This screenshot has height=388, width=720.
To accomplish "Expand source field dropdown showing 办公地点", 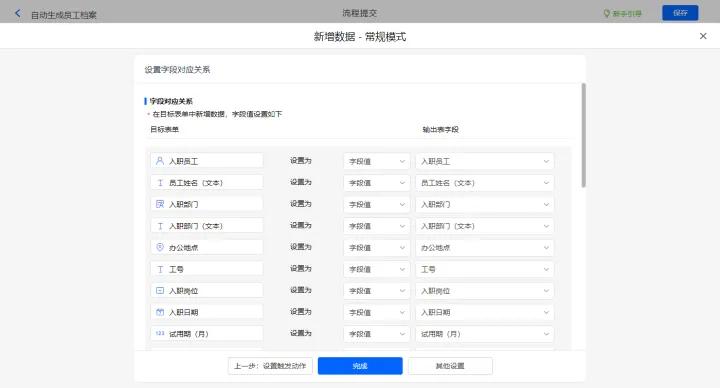I will pos(485,247).
